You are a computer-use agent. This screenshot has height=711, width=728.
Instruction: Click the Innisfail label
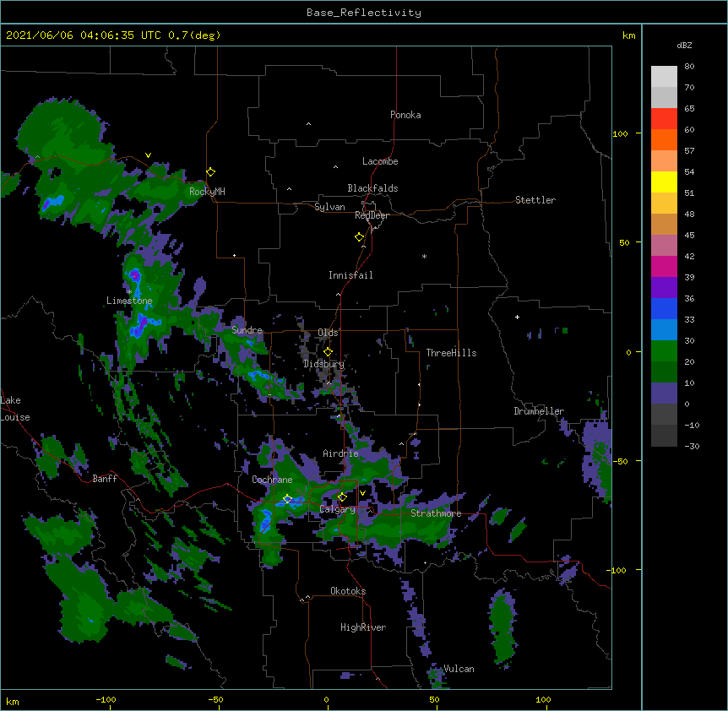[x=350, y=275]
